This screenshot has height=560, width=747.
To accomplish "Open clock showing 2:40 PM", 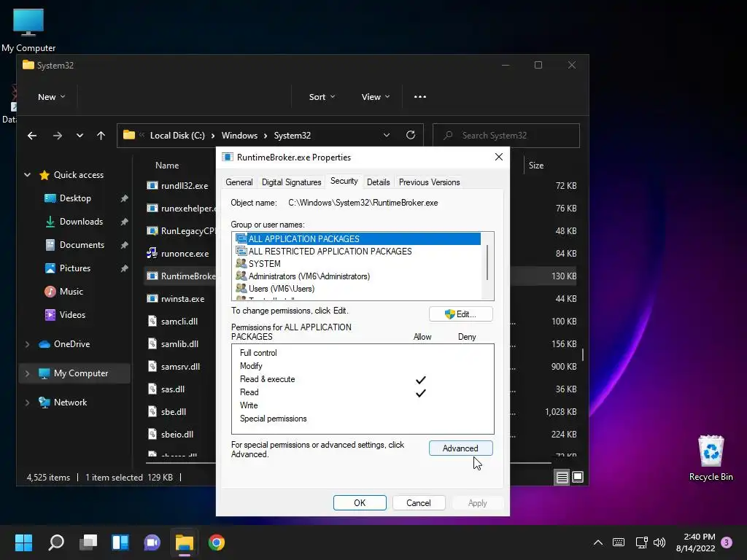I will point(695,542).
